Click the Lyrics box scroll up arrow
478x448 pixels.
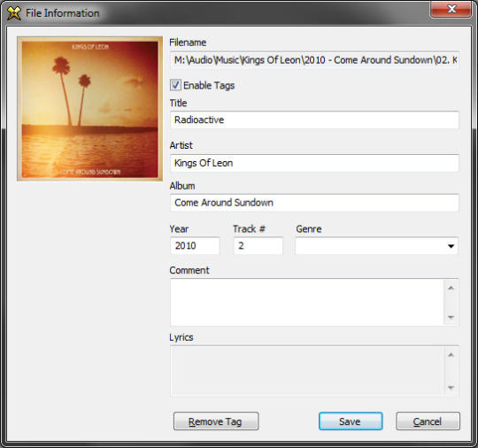451,354
